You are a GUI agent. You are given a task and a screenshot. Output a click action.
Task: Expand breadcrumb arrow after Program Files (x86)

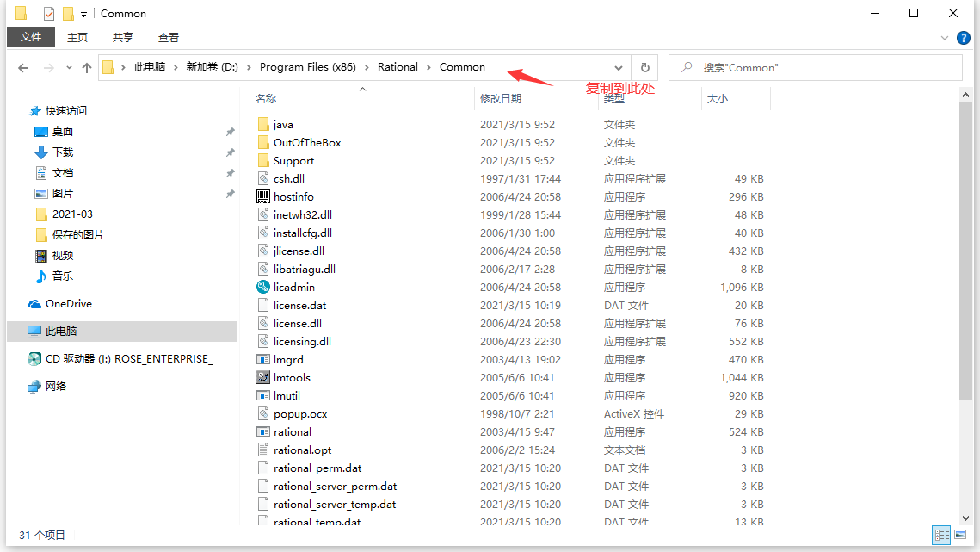(x=367, y=67)
